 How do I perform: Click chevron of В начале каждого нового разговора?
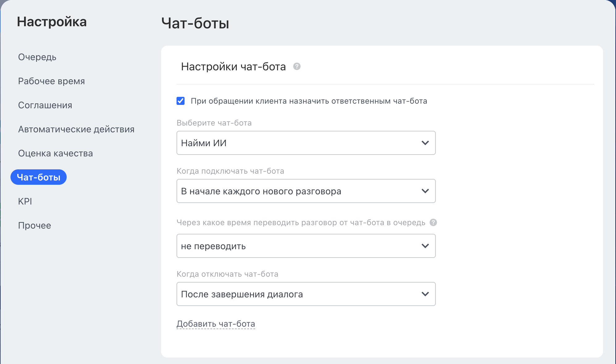425,191
